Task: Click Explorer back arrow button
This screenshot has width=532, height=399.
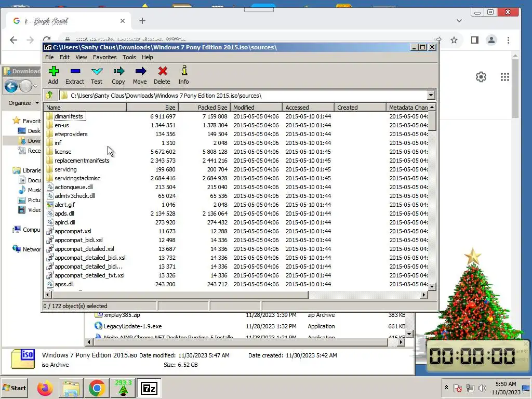Action: (x=11, y=86)
